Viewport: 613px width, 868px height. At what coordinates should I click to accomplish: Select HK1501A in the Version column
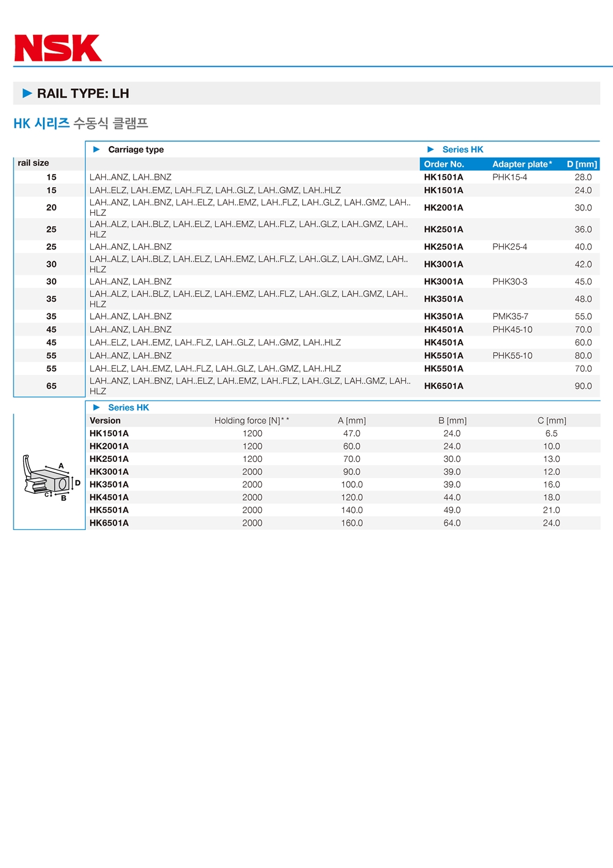109,434
